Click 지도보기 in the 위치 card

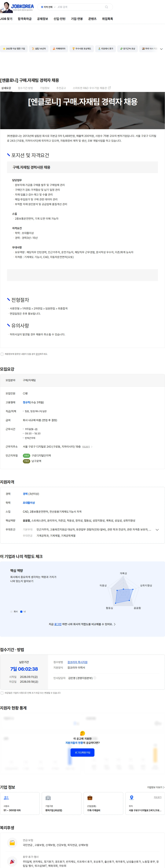pyautogui.click(x=158, y=797)
